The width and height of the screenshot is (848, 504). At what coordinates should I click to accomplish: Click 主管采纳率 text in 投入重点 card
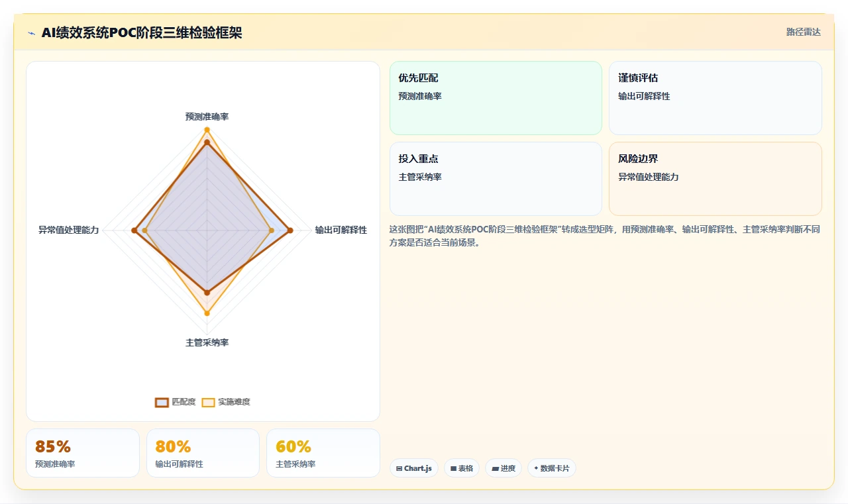(x=420, y=177)
